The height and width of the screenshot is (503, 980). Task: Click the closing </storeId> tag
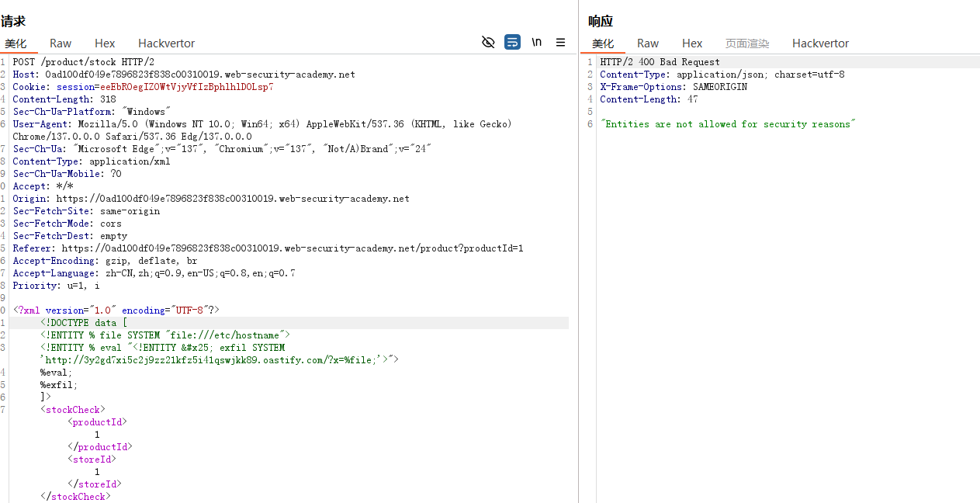click(95, 484)
